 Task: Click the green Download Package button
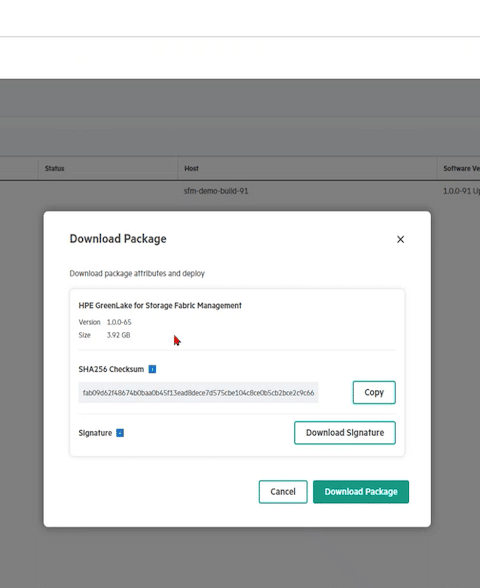361,492
